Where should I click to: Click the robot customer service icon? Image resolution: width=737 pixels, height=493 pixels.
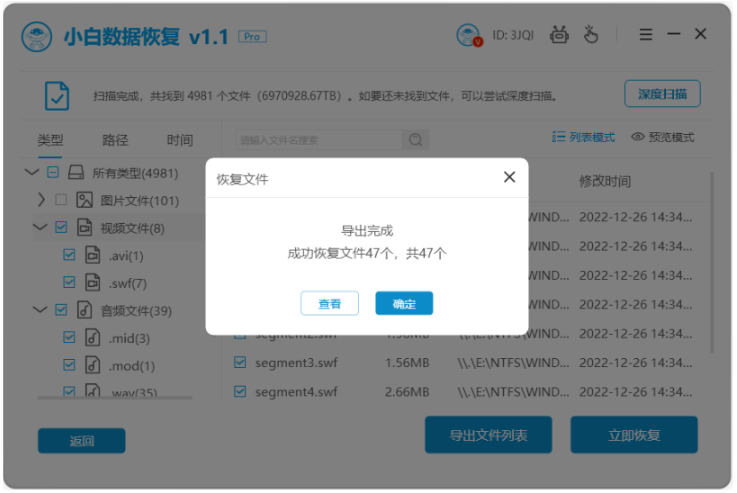pyautogui.click(x=559, y=35)
